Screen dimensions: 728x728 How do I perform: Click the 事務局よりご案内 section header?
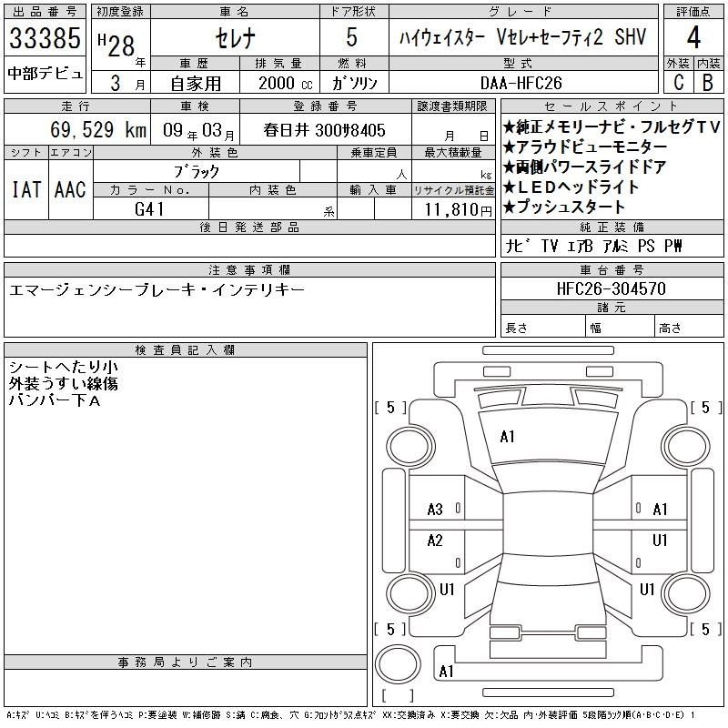point(186,662)
